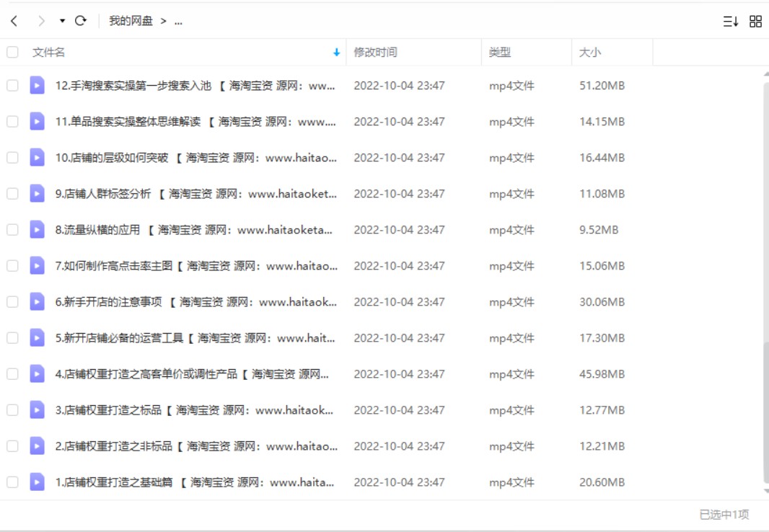Select file name 3.店铺权重打造之标品
769x532 pixels.
tap(194, 410)
